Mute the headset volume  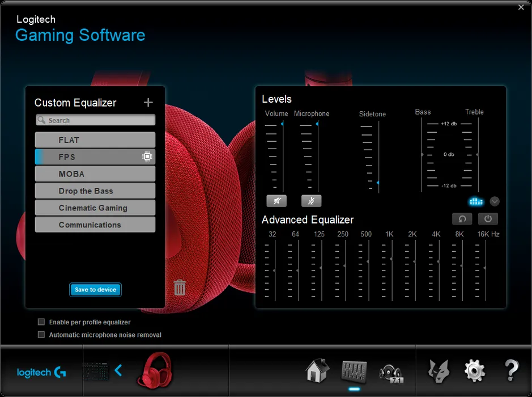(276, 201)
